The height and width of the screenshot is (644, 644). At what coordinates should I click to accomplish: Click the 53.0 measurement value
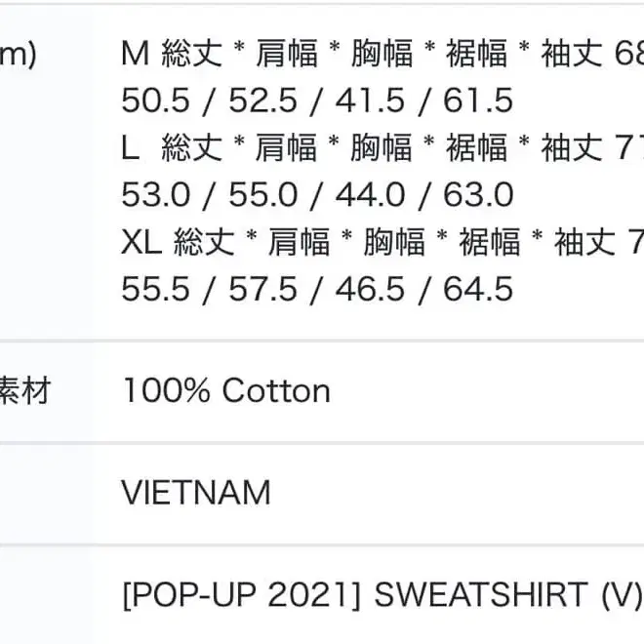pyautogui.click(x=156, y=195)
